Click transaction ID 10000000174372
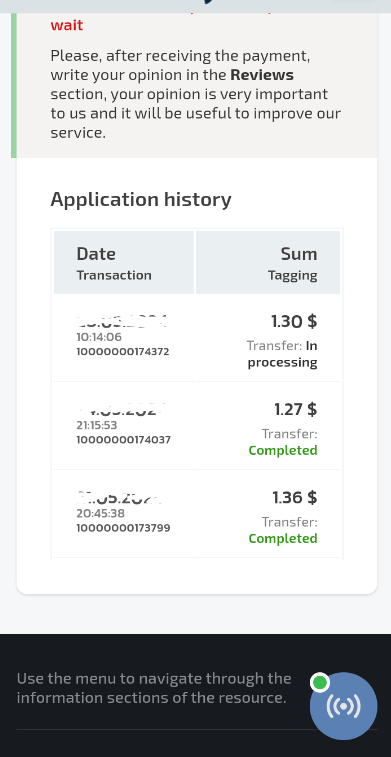The image size is (391, 757). (123, 351)
